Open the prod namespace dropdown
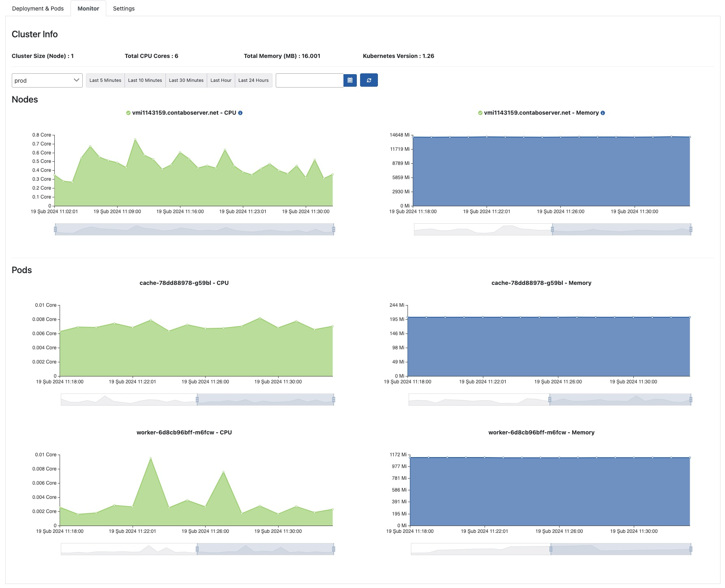 [x=47, y=80]
